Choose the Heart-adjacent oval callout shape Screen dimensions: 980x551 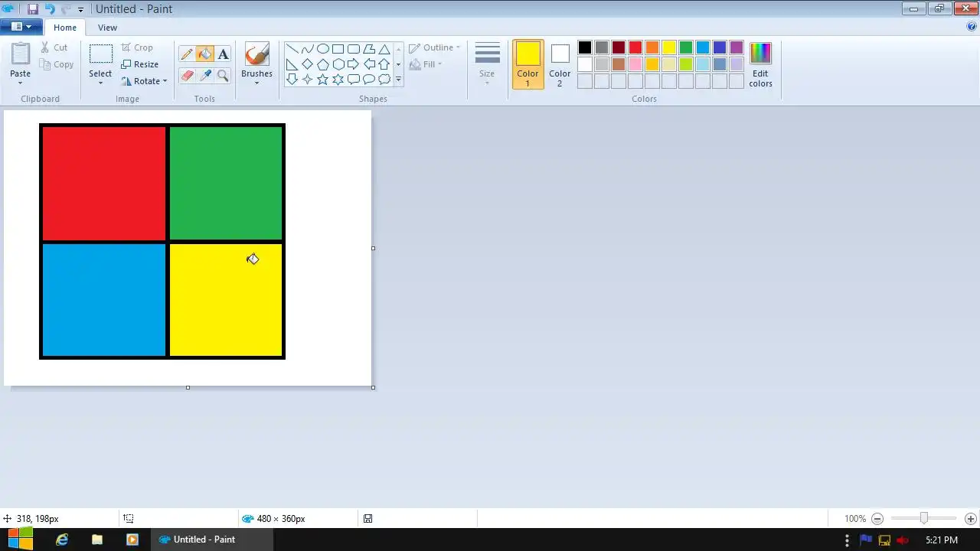(x=369, y=79)
